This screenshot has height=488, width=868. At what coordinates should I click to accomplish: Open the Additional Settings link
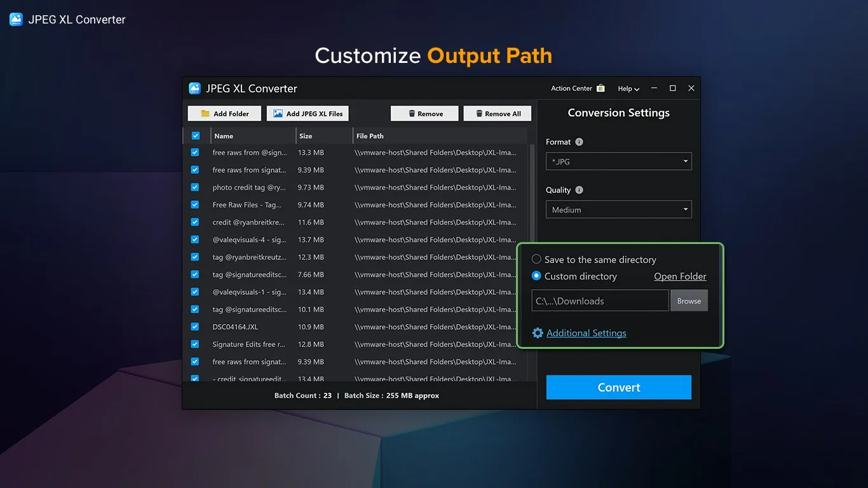(586, 333)
